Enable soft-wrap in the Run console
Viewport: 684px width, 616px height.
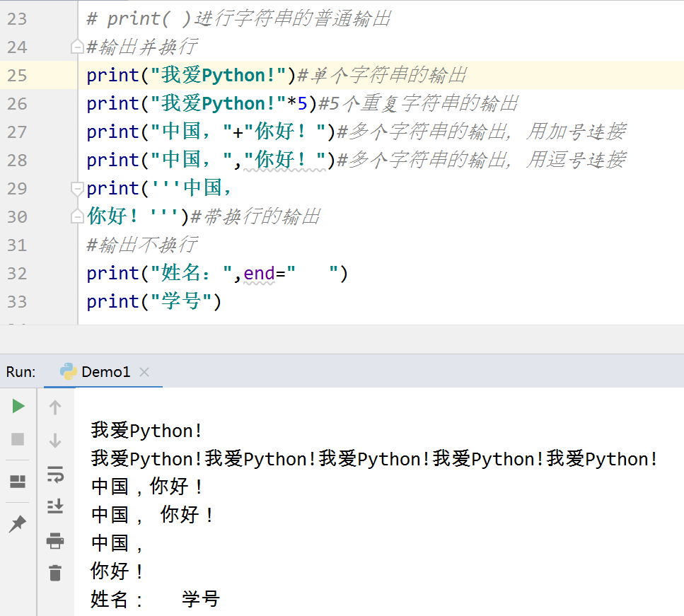pyautogui.click(x=55, y=475)
